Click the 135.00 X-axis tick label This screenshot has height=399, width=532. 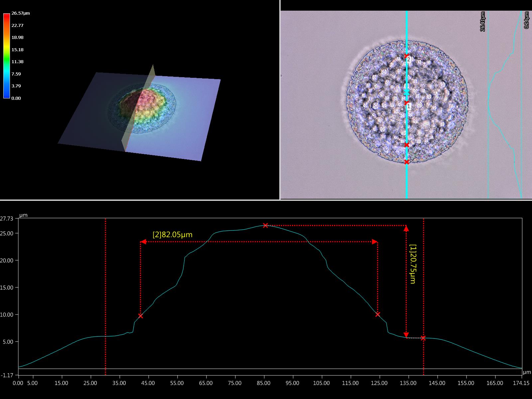[x=408, y=383]
